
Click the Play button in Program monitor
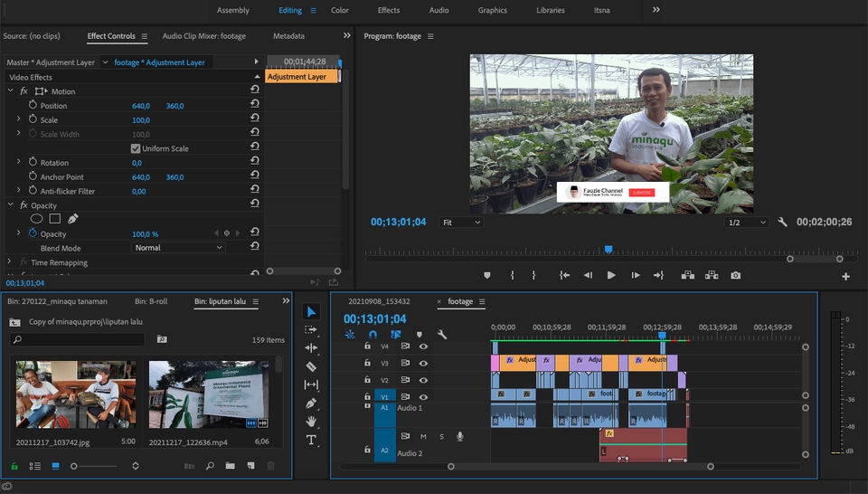[x=611, y=275]
